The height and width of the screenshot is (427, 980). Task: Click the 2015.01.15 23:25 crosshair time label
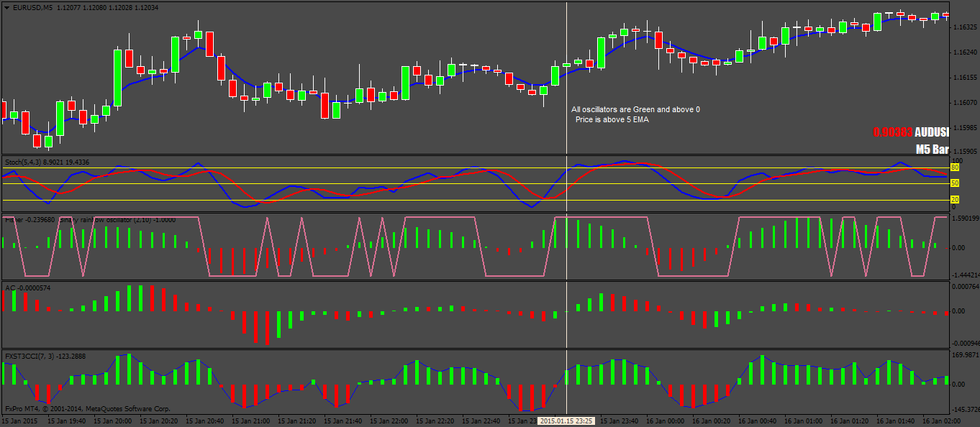(566, 421)
